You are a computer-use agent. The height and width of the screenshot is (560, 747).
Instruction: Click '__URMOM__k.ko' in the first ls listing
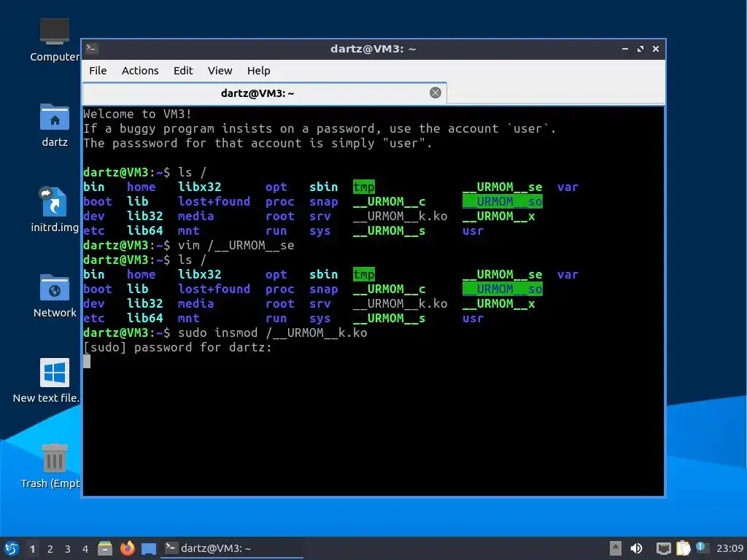coord(400,216)
